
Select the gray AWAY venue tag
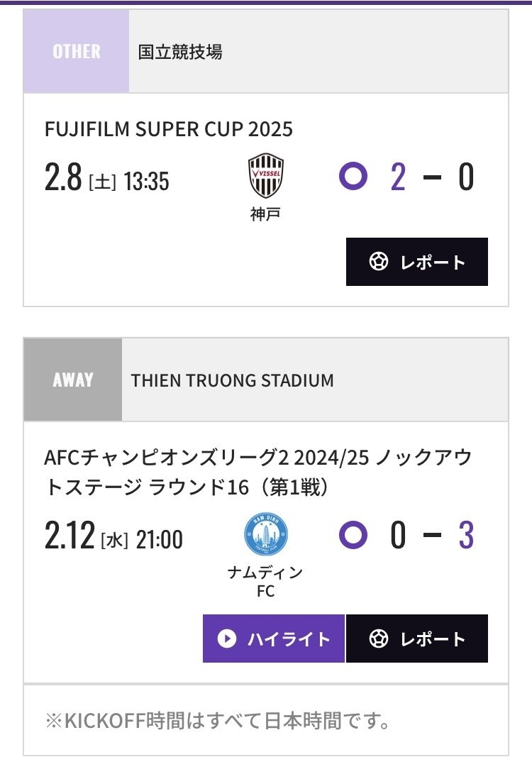pos(73,380)
